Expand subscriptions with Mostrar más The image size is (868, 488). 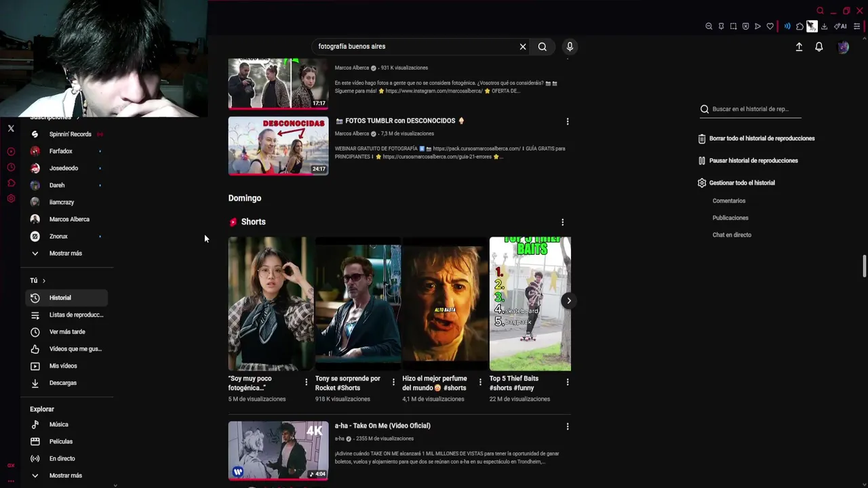(66, 253)
